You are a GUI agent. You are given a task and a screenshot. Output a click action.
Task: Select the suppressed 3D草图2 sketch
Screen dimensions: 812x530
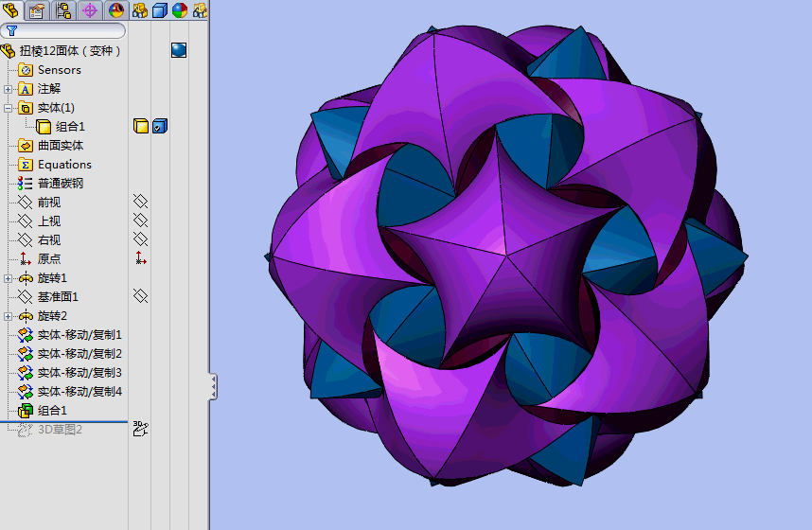click(x=60, y=430)
